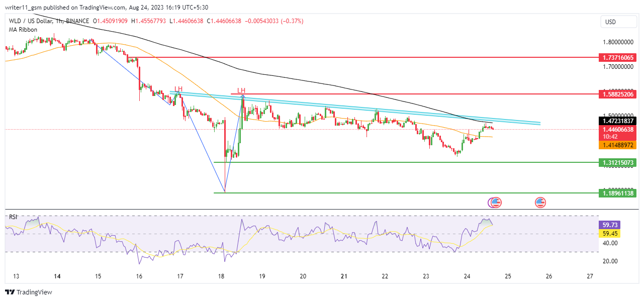Click date 18 on the time axis
This screenshot has width=644, height=301.
tap(221, 276)
